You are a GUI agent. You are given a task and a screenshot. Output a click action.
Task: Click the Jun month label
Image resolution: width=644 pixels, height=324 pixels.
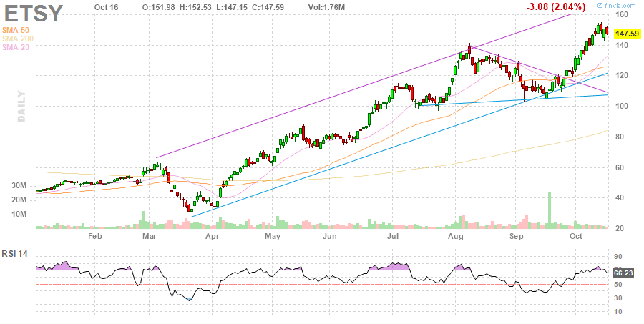[x=330, y=237]
